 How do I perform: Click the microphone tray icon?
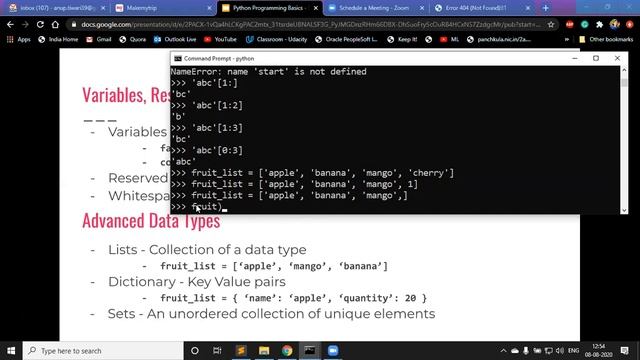tap(526, 351)
